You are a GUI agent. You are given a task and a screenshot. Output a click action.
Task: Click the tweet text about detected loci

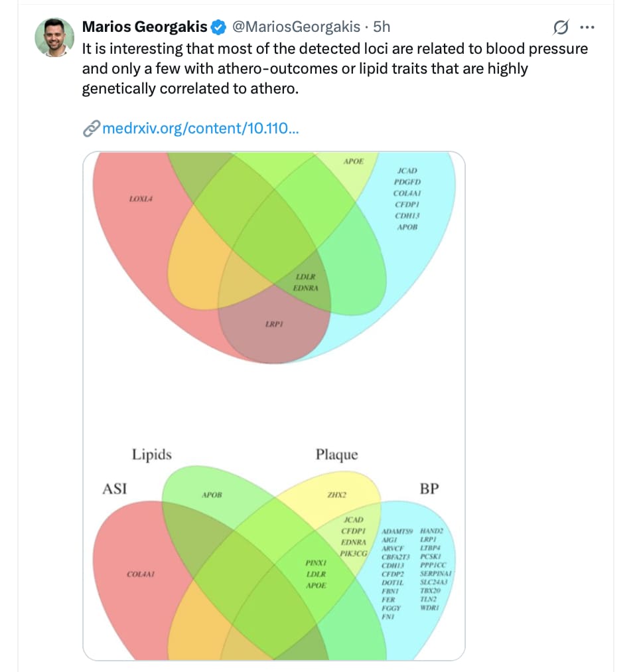pyautogui.click(x=335, y=68)
